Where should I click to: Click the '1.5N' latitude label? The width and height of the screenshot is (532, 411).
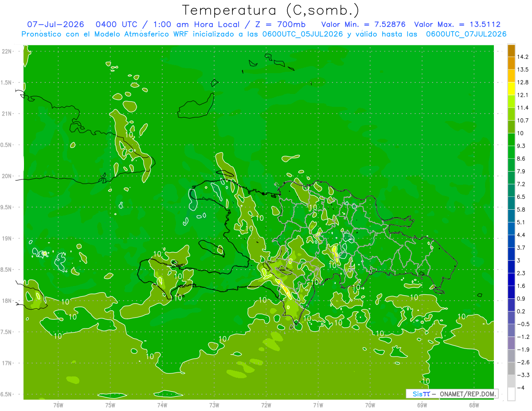coord(6,82)
